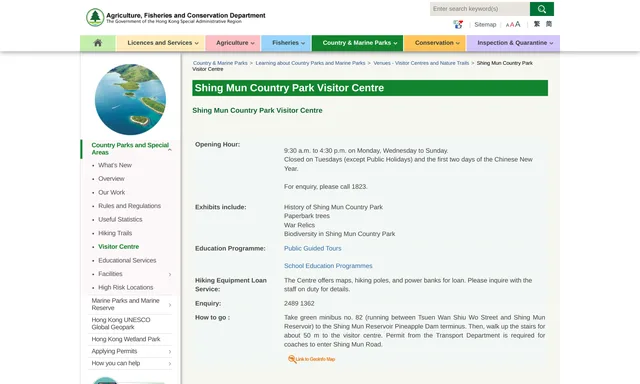This screenshot has width=640, height=384.
Task: Open Public Guided Tours link
Action: 313,249
